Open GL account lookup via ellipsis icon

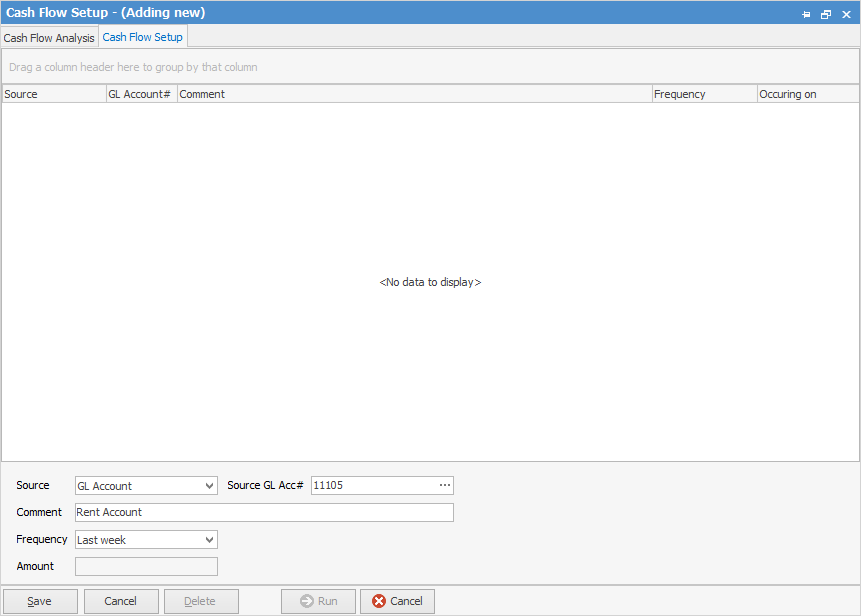pyautogui.click(x=444, y=485)
